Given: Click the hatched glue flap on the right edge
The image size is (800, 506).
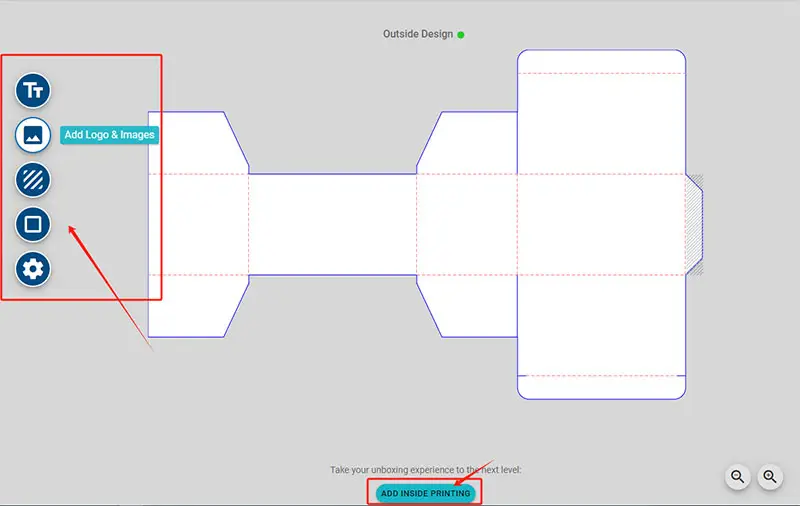Looking at the screenshot, I should [694, 224].
